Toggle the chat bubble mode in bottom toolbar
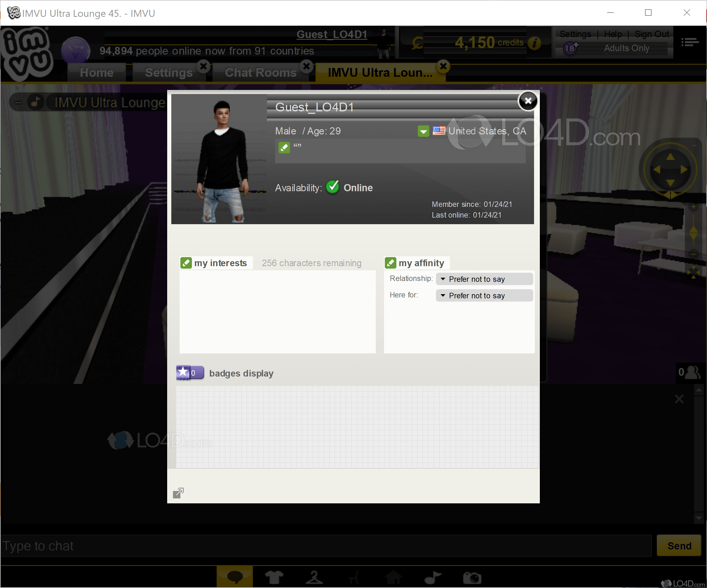 (235, 576)
